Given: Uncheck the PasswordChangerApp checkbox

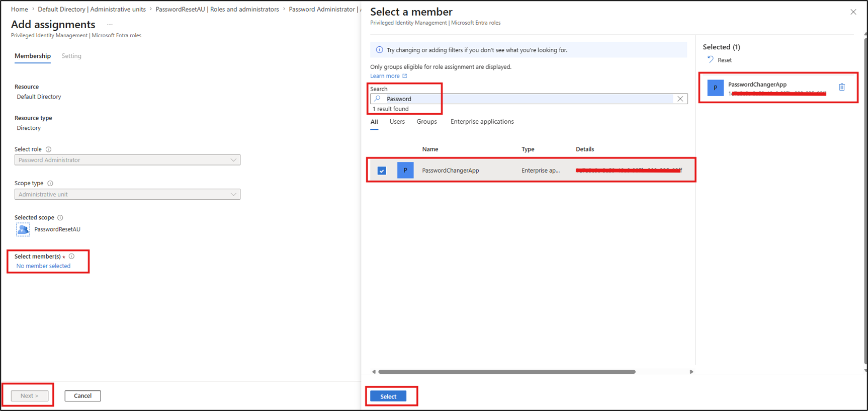Looking at the screenshot, I should [x=382, y=171].
